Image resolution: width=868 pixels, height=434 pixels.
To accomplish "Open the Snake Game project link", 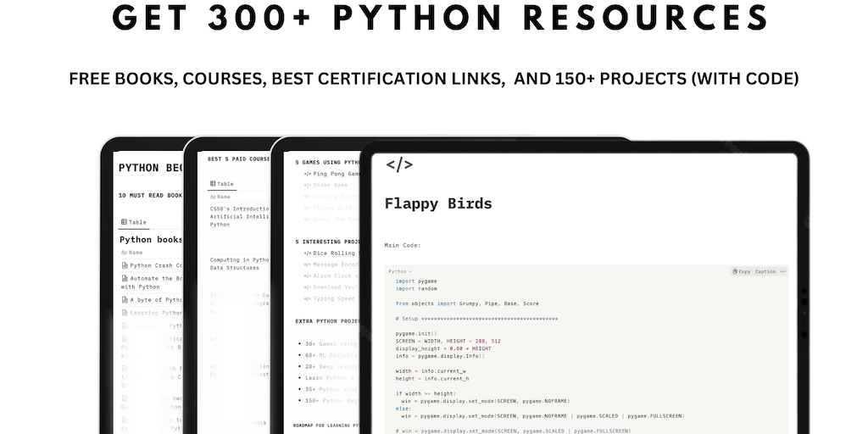I will tap(331, 185).
